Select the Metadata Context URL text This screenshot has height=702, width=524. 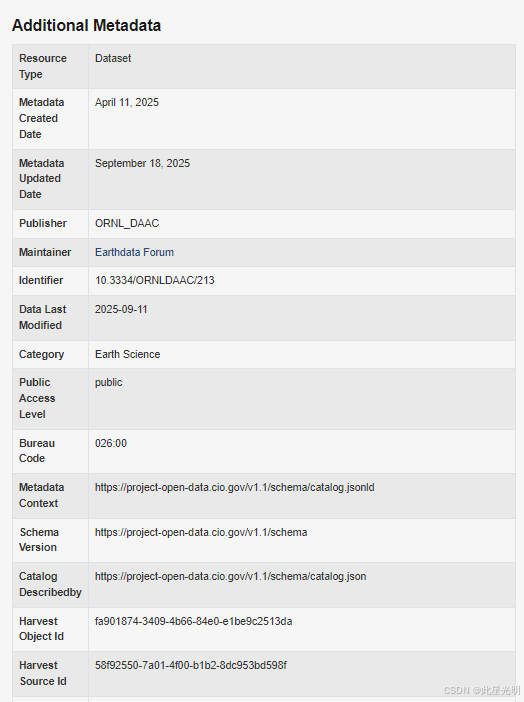pyautogui.click(x=235, y=488)
